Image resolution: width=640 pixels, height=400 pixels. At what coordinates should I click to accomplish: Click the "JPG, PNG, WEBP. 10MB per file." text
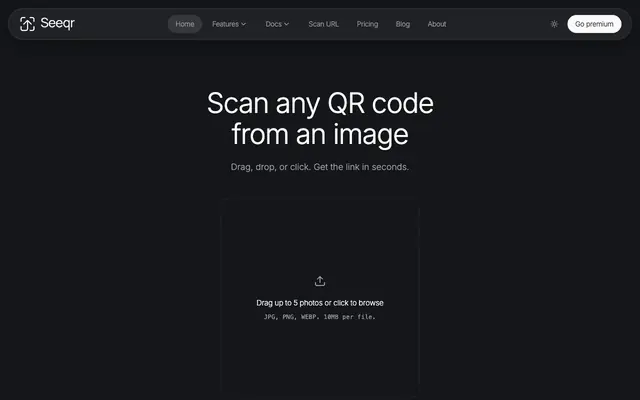[x=320, y=317]
